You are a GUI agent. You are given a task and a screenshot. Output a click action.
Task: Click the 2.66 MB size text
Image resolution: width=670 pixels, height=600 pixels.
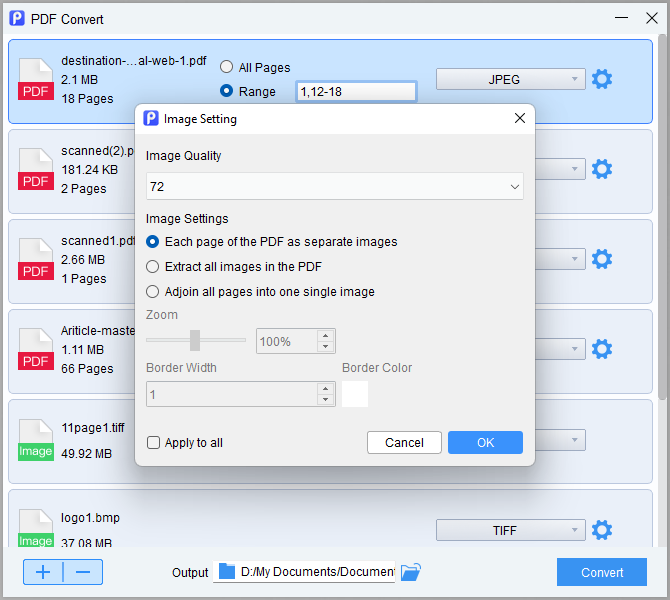[83, 259]
